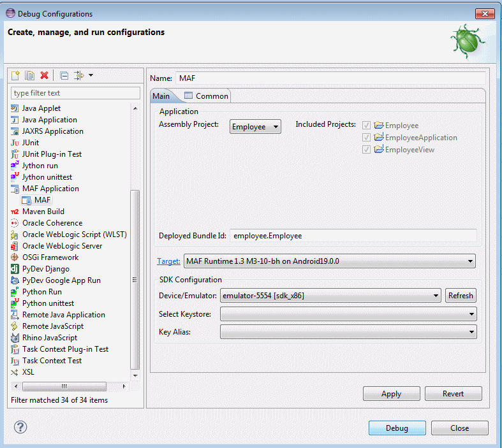Click the Jython run icon
502x448 pixels.
(x=15, y=165)
